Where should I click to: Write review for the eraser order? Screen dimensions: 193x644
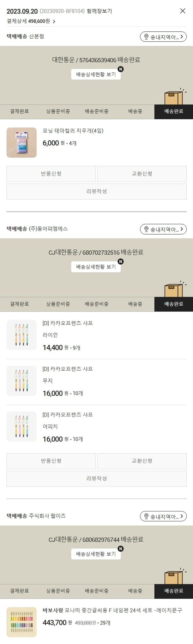pyautogui.click(x=97, y=191)
